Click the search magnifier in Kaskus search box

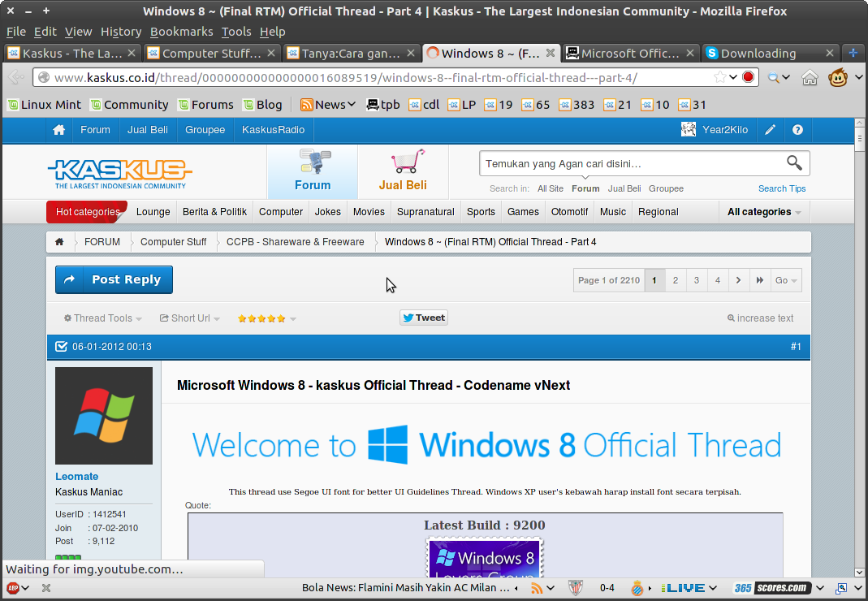pos(794,162)
